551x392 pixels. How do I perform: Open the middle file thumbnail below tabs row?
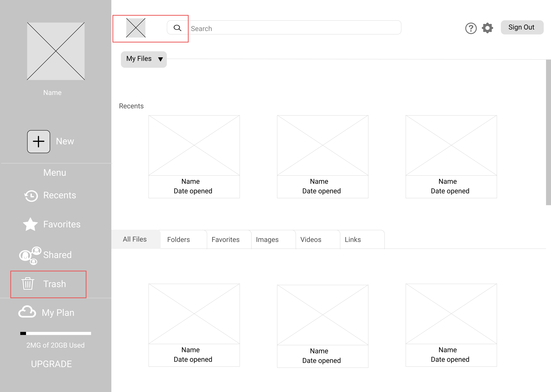(323, 326)
